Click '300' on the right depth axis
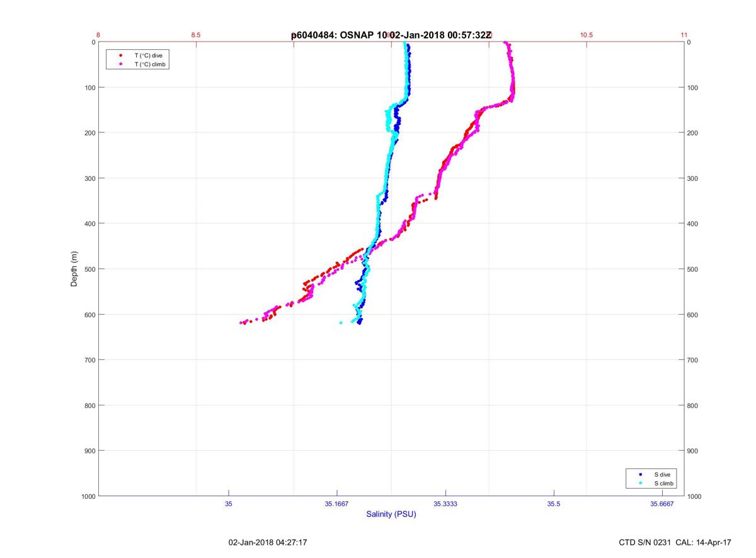This screenshot has width=756, height=558. 693,178
